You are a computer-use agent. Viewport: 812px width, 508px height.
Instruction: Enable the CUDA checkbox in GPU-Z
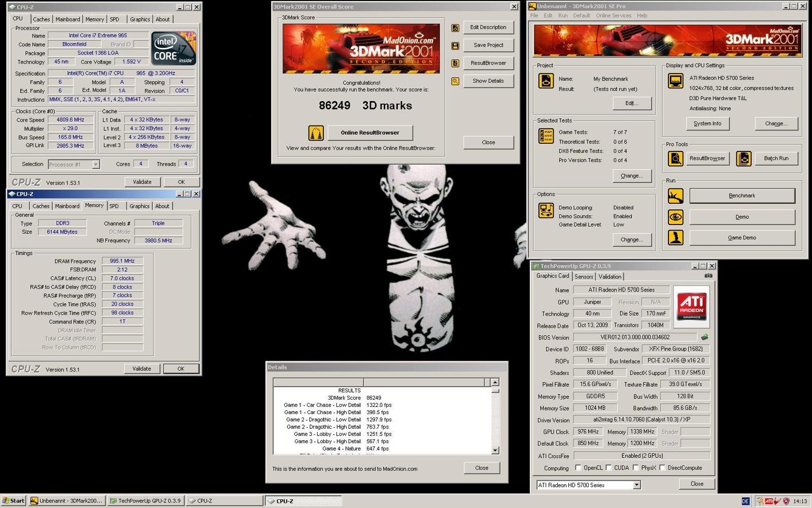608,468
